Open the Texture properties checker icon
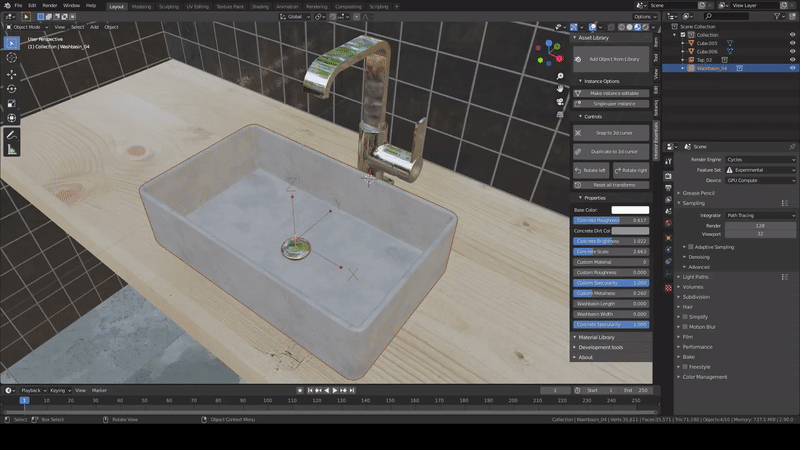 [668, 288]
